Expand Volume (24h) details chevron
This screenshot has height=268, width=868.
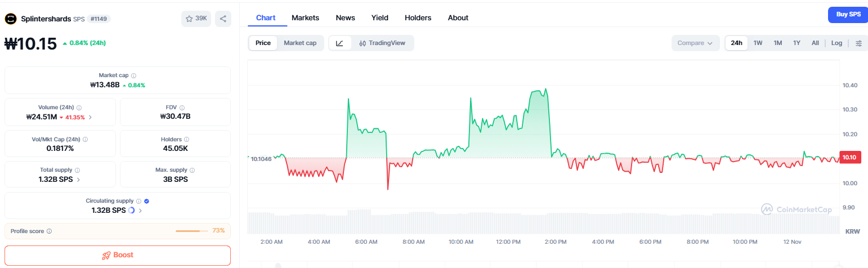90,117
